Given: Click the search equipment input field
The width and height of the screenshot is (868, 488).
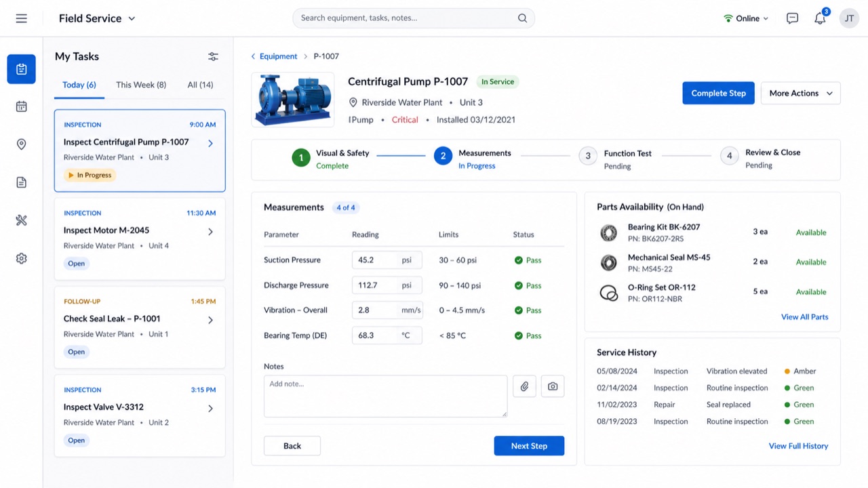Looking at the screenshot, I should coord(414,18).
